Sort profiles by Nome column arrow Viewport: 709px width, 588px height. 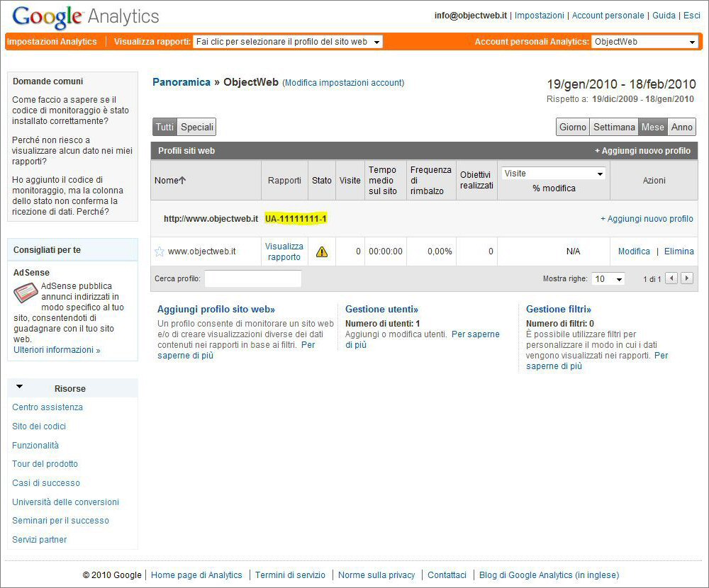pos(182,181)
